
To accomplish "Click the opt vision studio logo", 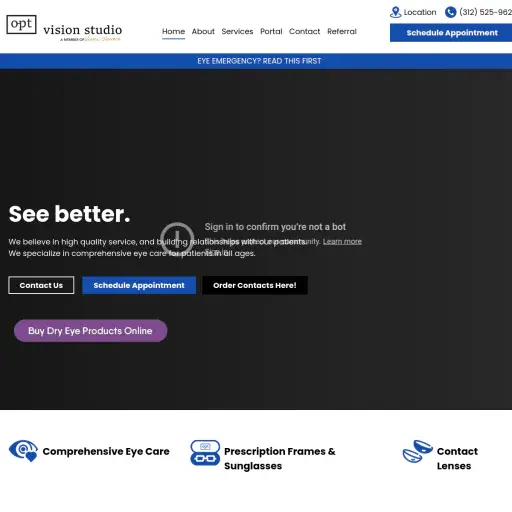I will 64,28.
